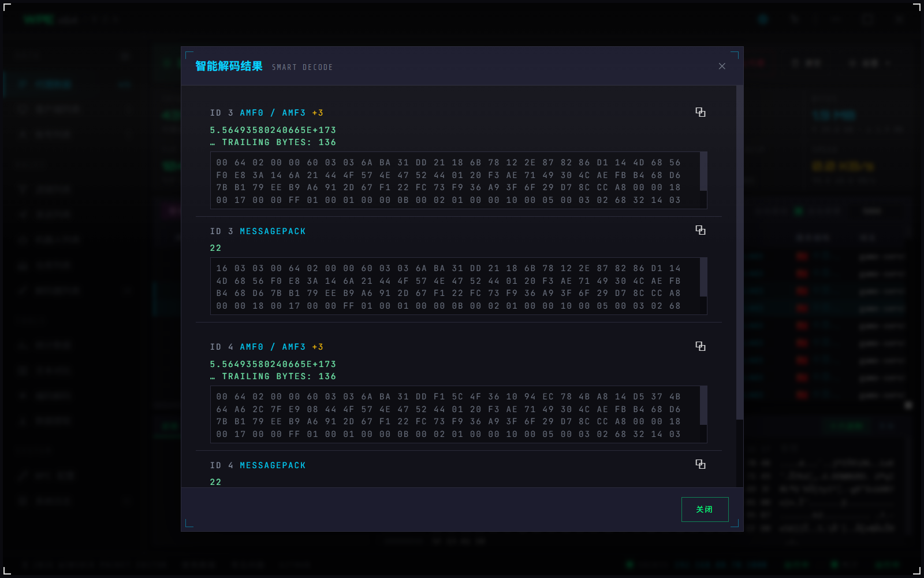Image resolution: width=924 pixels, height=578 pixels.
Task: Copy the ID 3 AMF0 / AMF3 result
Action: [701, 112]
